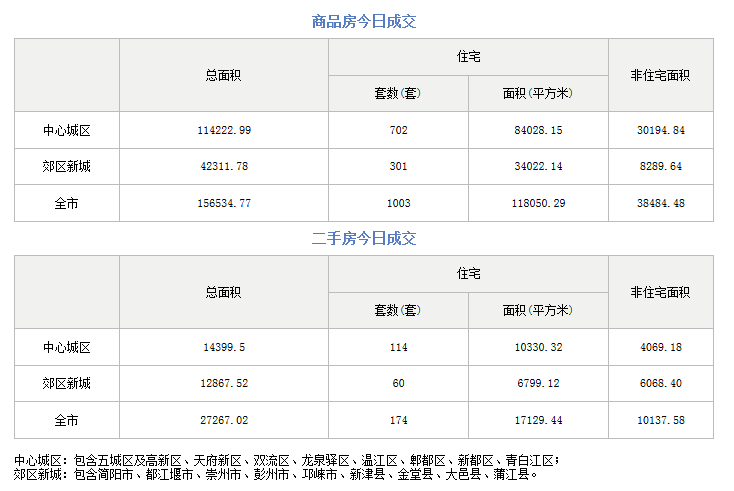Select 面积(平方米) header in 商品房 table
Screen dimensions: 734x491
point(538,94)
